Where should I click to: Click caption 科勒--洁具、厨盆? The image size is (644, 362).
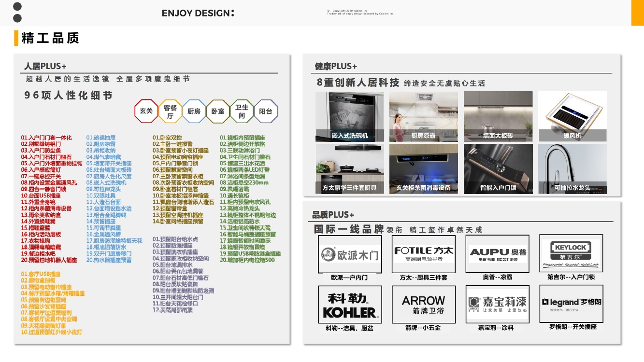[x=349, y=328]
